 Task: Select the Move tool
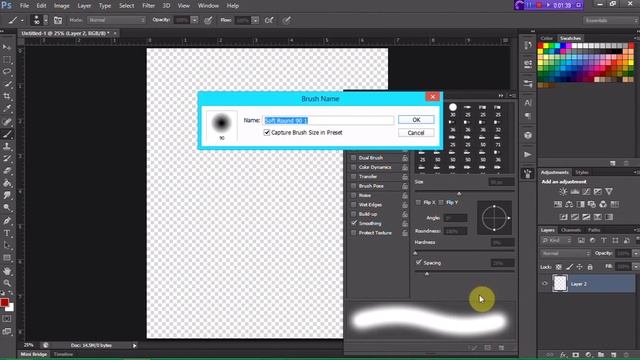(x=7, y=47)
